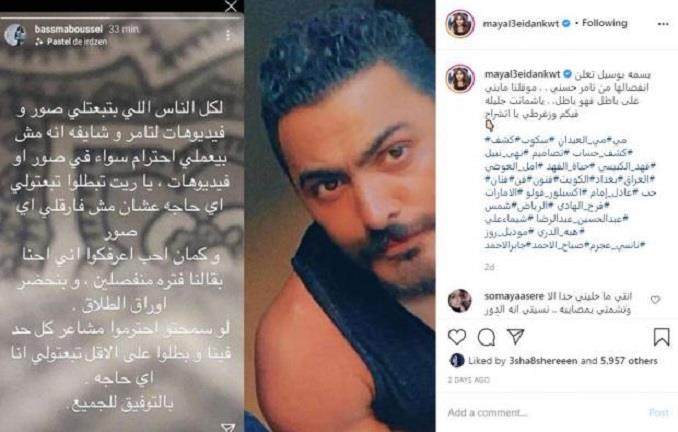Click the somayaasere commenter username
Screen dimensions: 678x432
[514, 296]
